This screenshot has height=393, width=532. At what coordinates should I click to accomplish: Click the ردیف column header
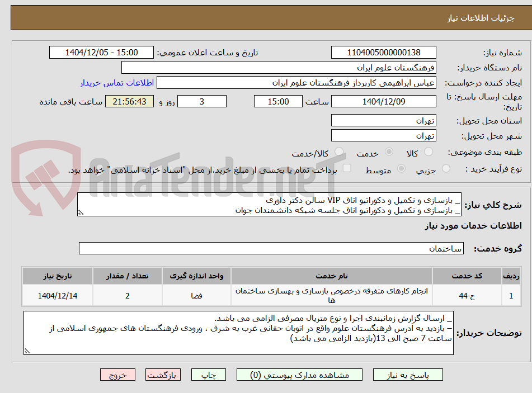[511, 276]
